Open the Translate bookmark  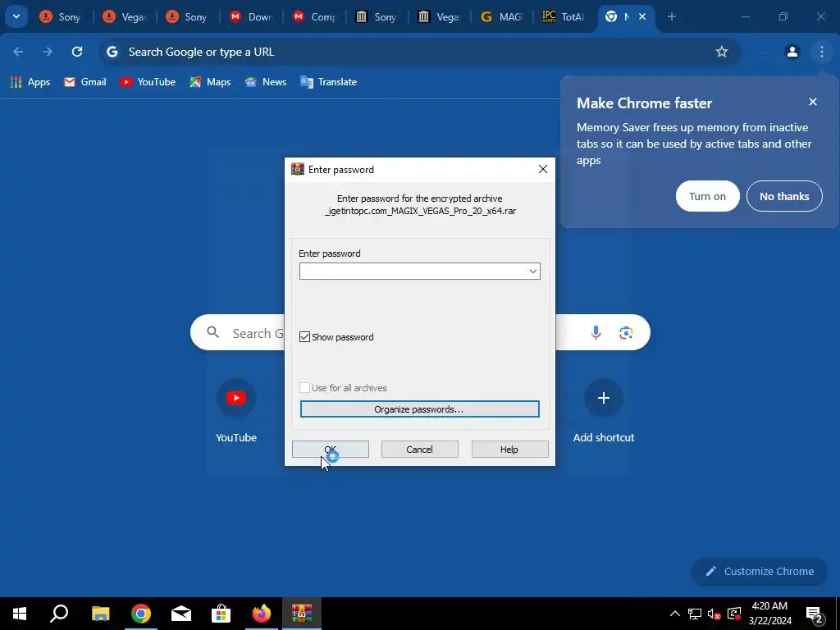[x=328, y=82]
